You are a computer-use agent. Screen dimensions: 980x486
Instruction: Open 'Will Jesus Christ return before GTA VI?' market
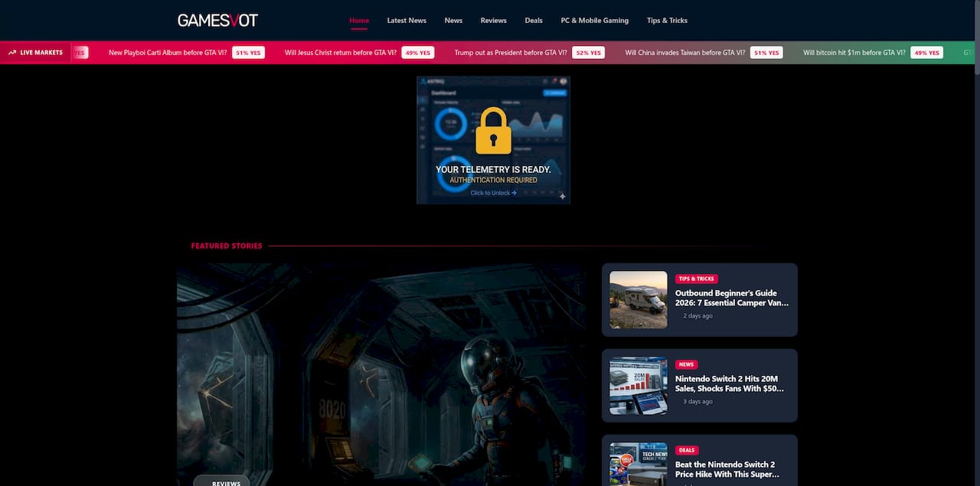click(x=341, y=53)
